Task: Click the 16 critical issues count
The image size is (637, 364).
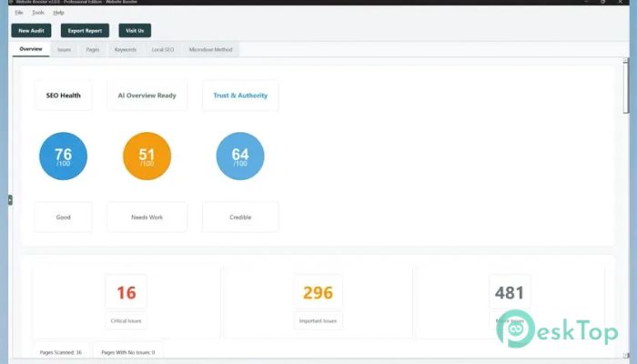Action: click(126, 292)
